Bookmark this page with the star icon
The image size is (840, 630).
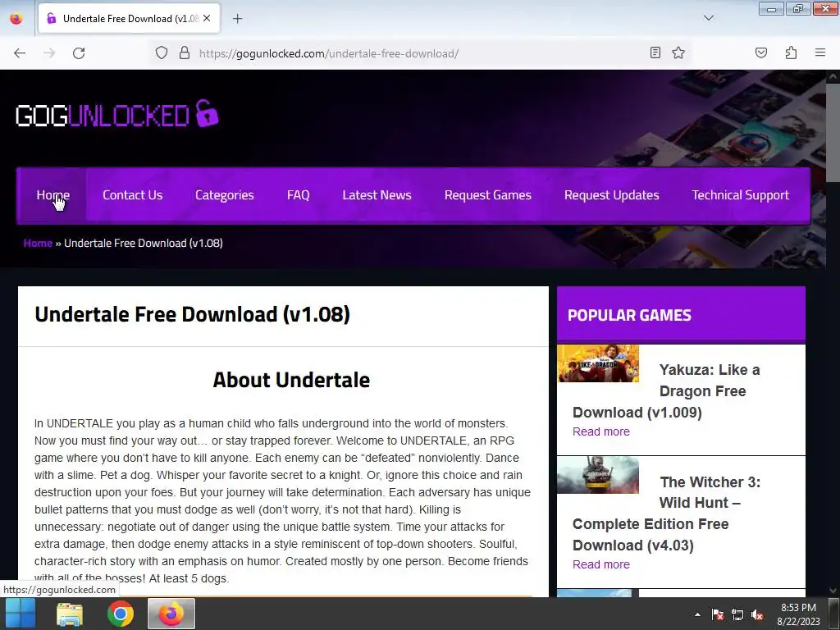point(678,52)
